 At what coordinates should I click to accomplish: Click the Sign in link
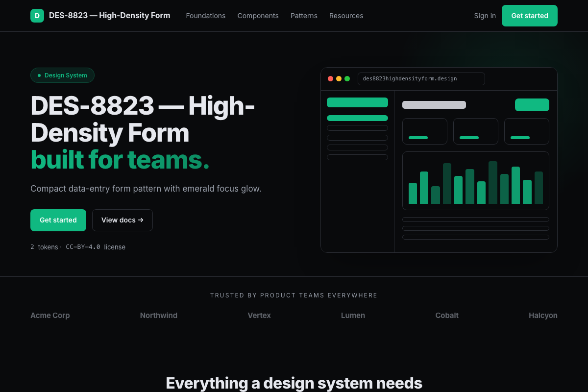coord(485,16)
